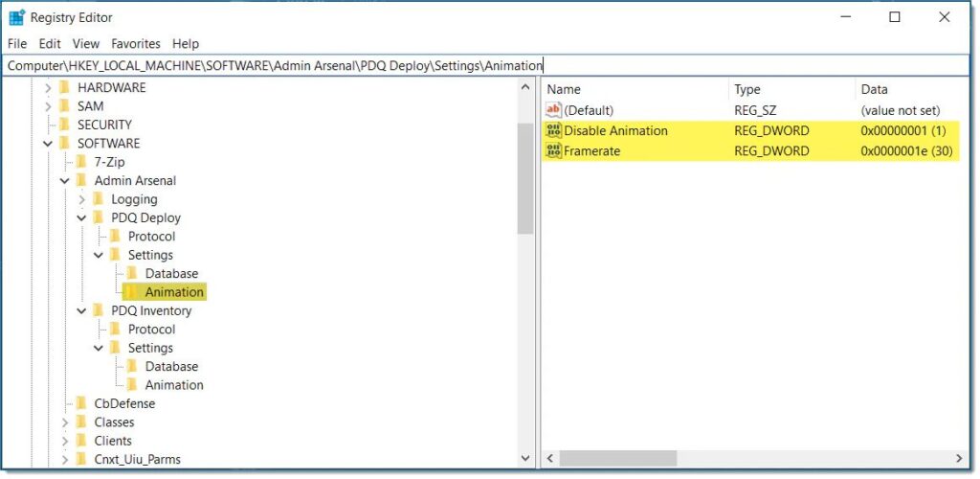This screenshot has width=980, height=479.
Task: Click the registry path address bar
Action: 485,66
